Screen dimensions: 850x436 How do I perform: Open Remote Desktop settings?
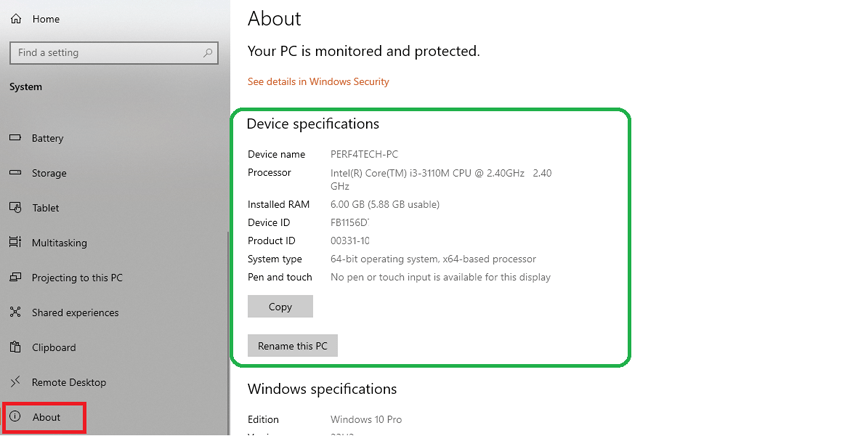point(69,382)
